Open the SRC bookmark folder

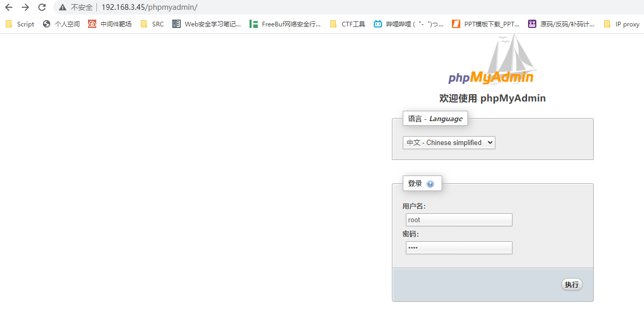pyautogui.click(x=152, y=24)
